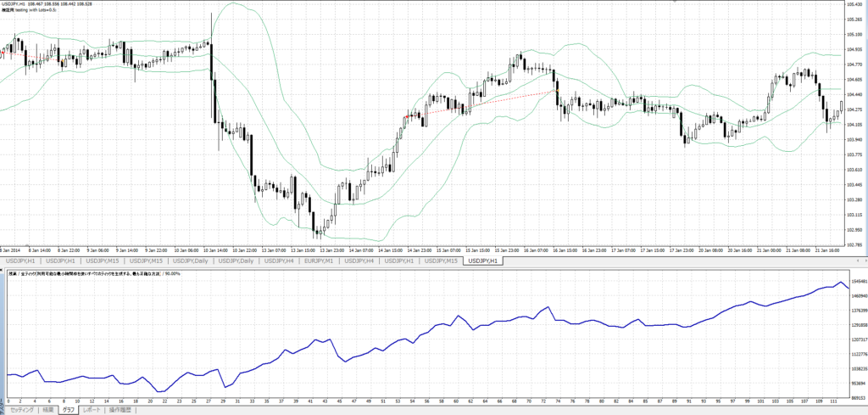Show the 操作履歴 journal tab

[x=120, y=410]
